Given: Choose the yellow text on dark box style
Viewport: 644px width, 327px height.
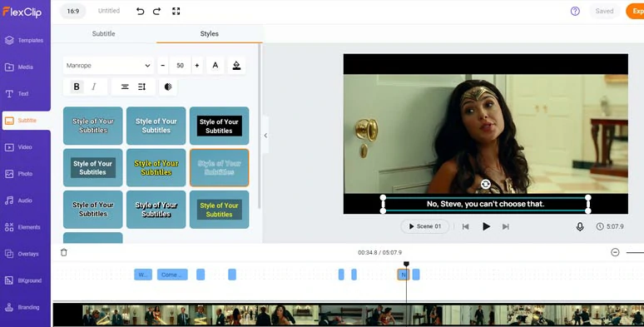Looking at the screenshot, I should [220, 210].
